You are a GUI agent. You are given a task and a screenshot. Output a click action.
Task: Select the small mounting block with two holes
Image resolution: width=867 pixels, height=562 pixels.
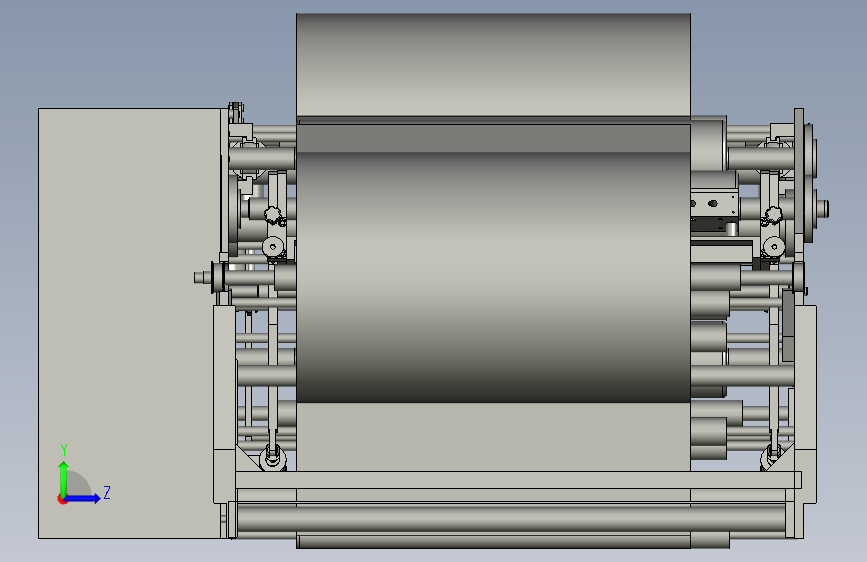714,204
